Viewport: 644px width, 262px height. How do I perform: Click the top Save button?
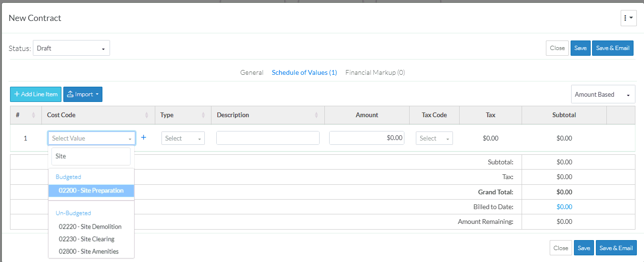pos(581,48)
